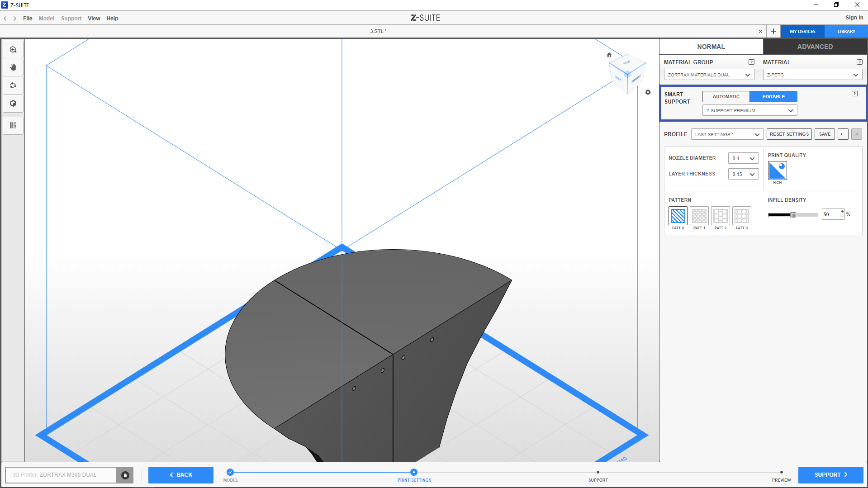The height and width of the screenshot is (488, 868).
Task: Click the Reset Settings button
Action: point(789,134)
